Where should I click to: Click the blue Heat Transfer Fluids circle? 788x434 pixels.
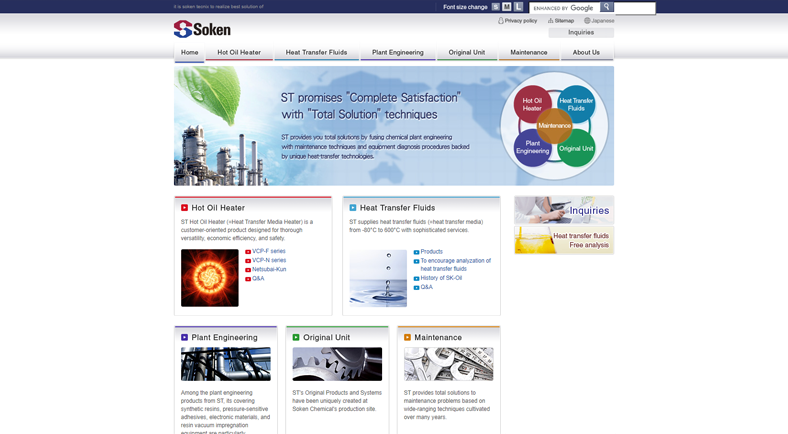pos(577,104)
